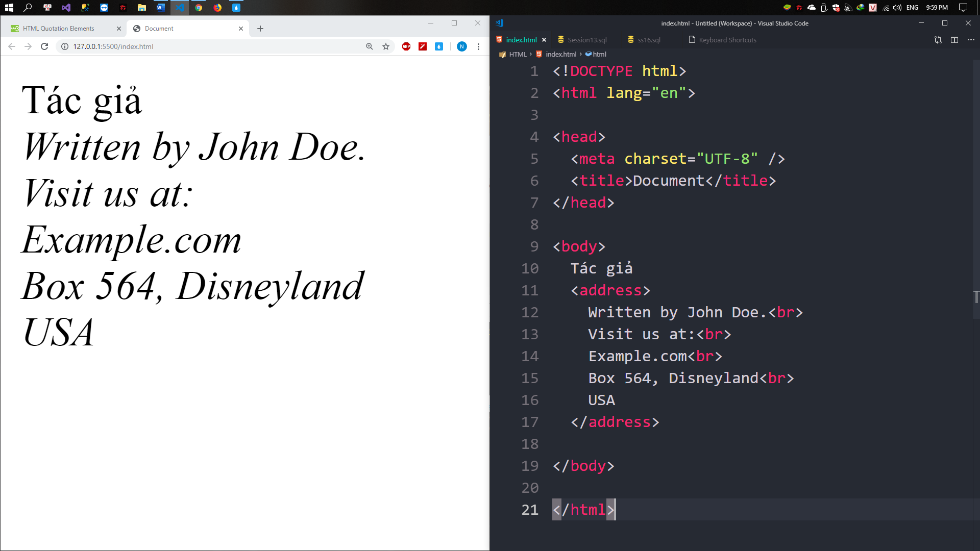Click the split editor icon in VS Code

point(954,40)
